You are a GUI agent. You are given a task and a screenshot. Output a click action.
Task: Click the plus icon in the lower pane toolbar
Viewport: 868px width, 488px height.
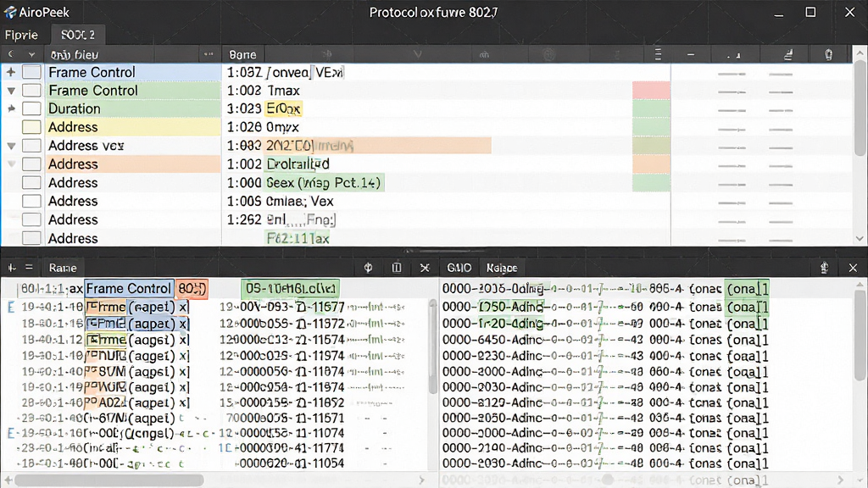[x=12, y=268]
